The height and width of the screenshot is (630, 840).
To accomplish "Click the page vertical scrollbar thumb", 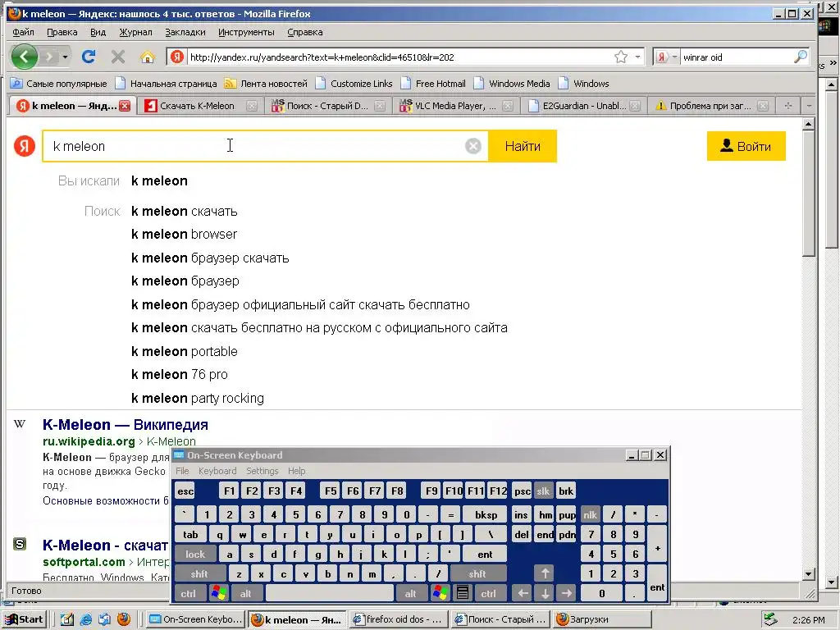I will coord(808,193).
